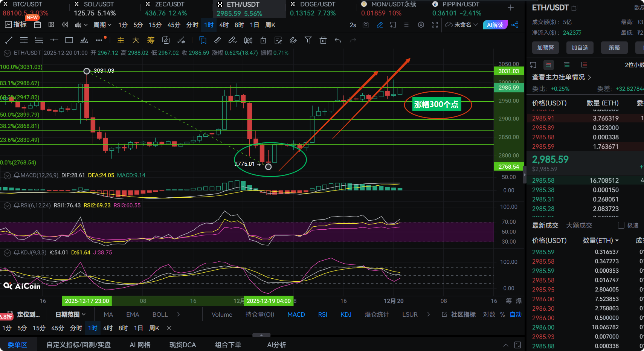
Task: Collapse the MACD indicator panel
Action: (x=7, y=175)
